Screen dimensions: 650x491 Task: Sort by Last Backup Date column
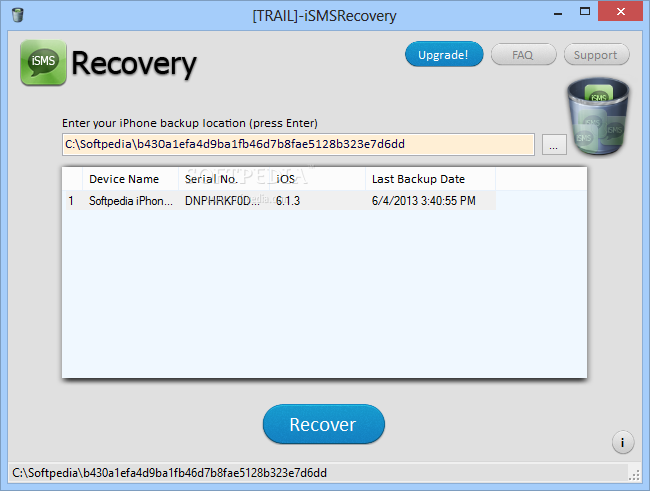[x=430, y=179]
